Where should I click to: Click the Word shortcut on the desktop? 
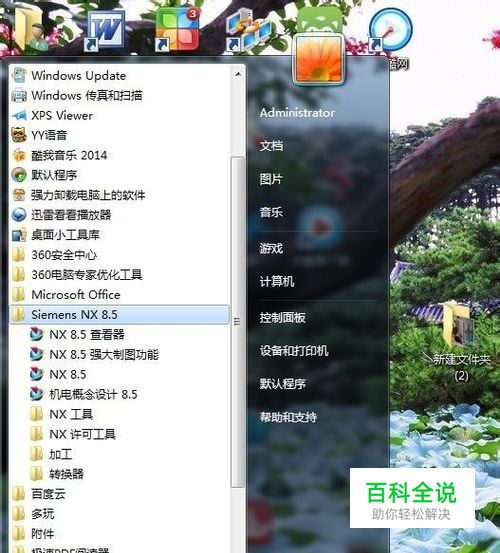point(104,31)
